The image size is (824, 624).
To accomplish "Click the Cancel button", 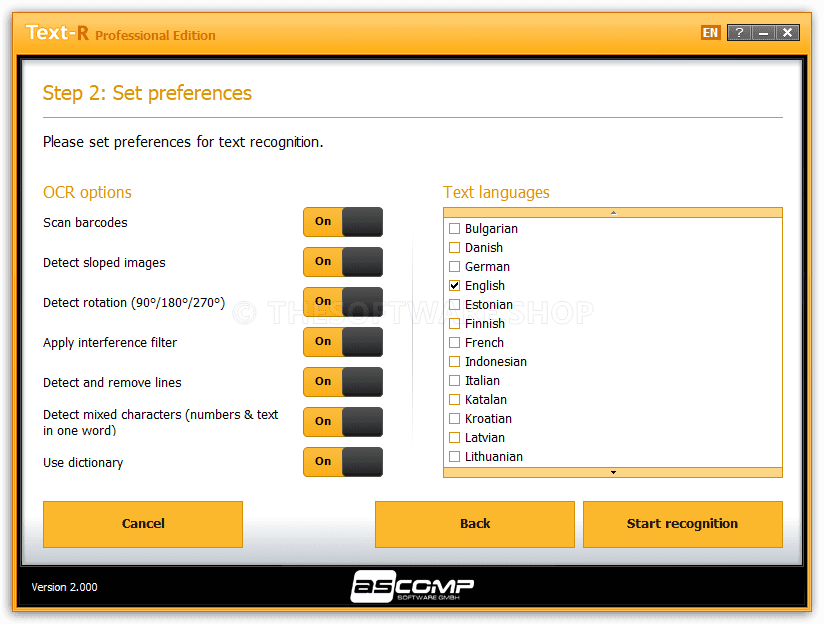I will click(x=143, y=524).
